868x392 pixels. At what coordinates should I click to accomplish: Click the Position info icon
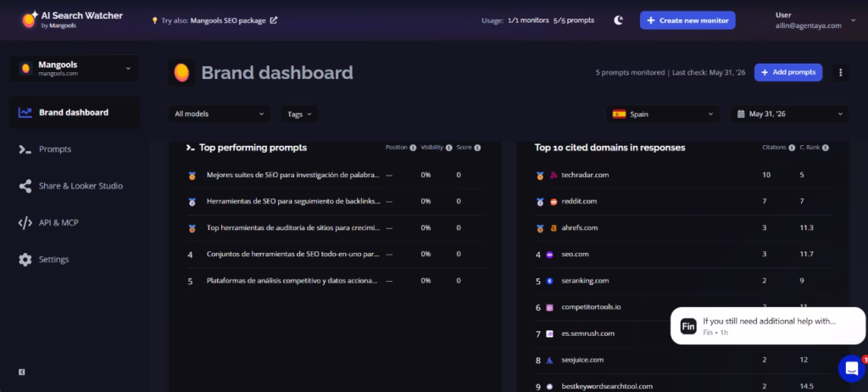pos(413,148)
